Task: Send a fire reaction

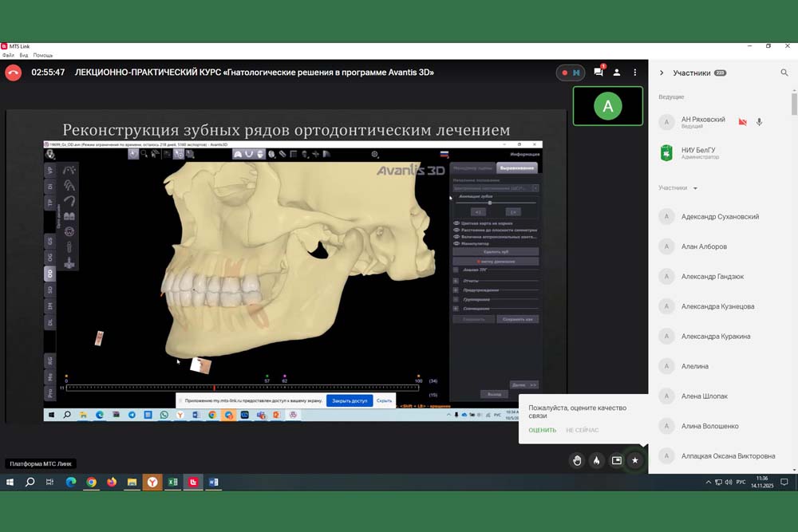Action: click(596, 460)
